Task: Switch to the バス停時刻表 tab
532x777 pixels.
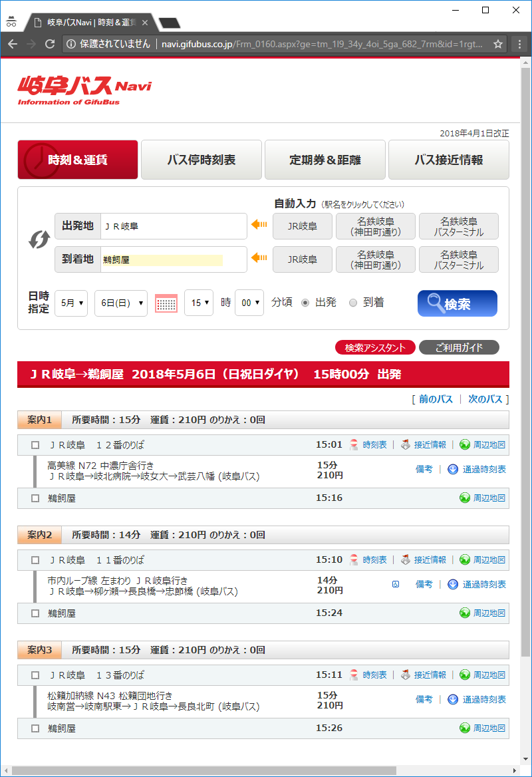Action: (201, 160)
